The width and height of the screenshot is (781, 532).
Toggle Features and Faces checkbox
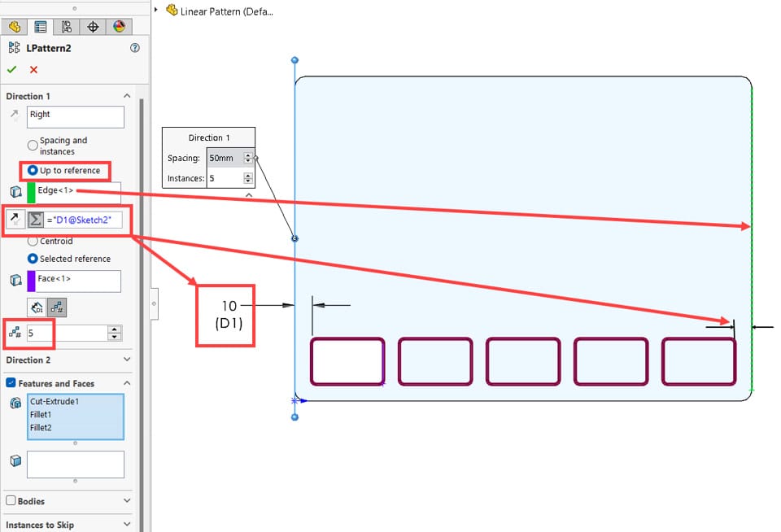[11, 383]
